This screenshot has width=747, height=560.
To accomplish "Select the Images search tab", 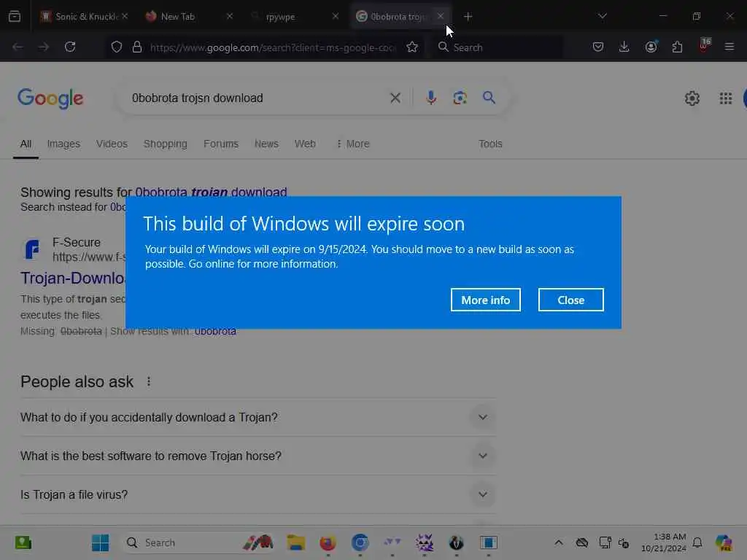I will point(63,144).
